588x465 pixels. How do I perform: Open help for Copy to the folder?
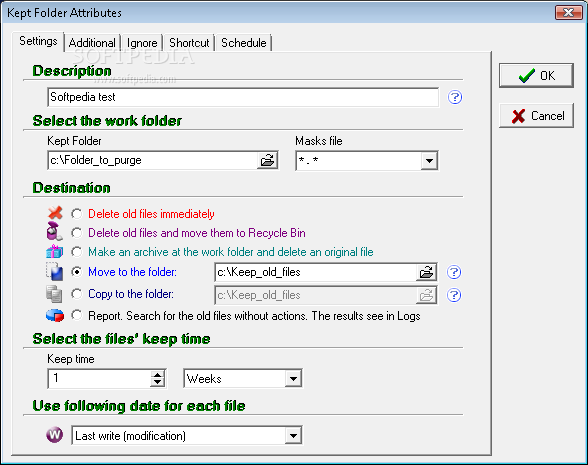pos(454,295)
